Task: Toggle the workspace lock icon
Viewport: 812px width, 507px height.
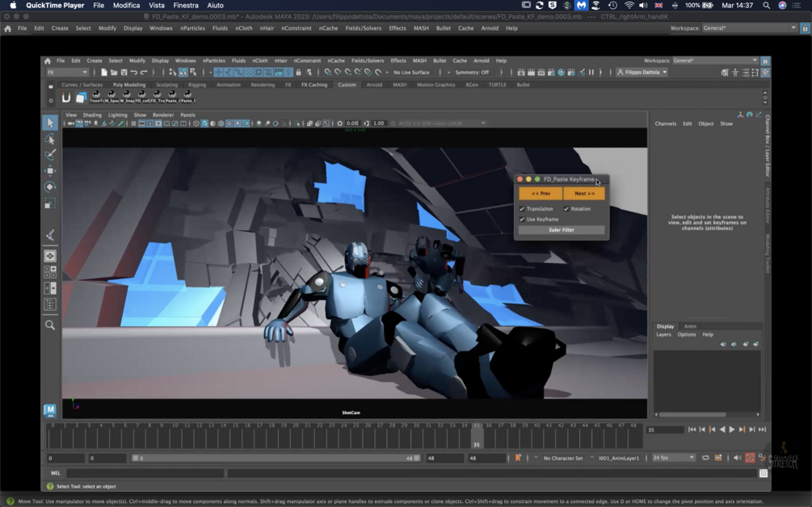Action: click(x=765, y=61)
